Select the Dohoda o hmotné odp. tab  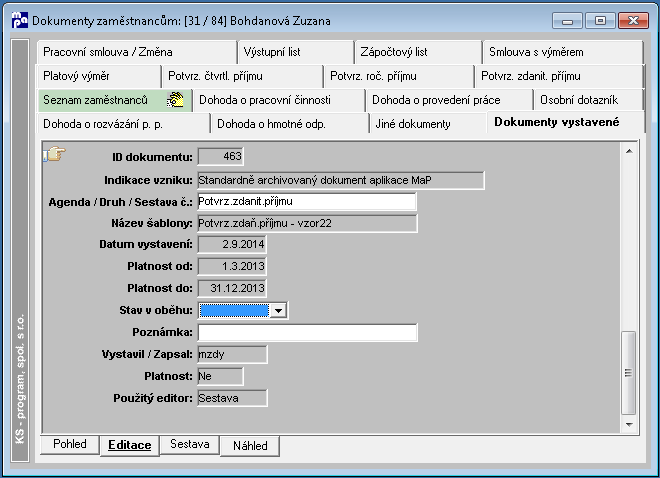point(290,124)
